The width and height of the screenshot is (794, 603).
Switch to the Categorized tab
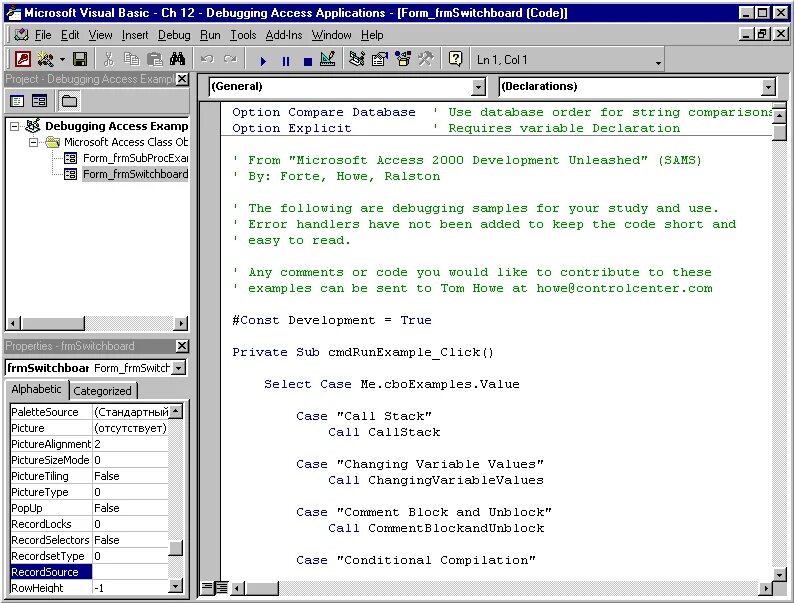pyautogui.click(x=102, y=391)
